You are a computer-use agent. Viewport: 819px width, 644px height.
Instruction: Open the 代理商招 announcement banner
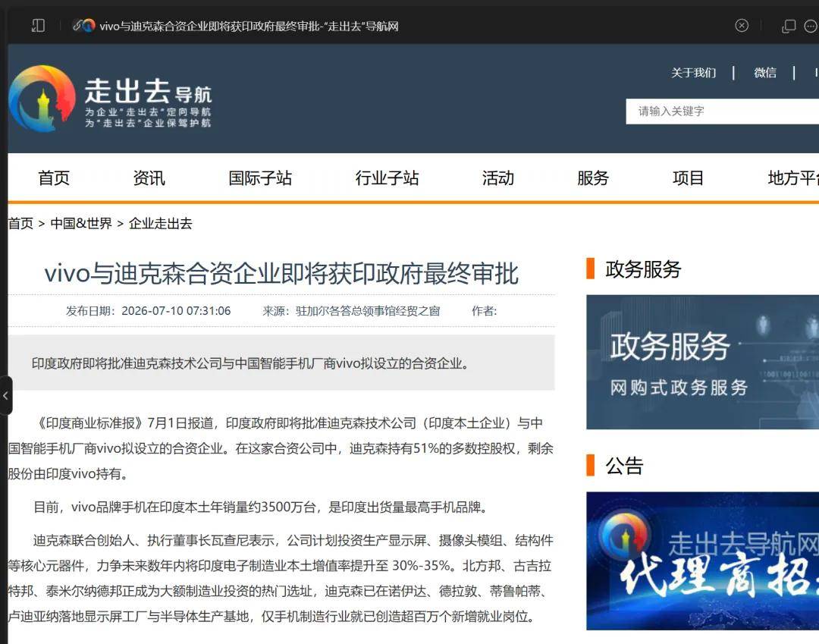pos(702,561)
